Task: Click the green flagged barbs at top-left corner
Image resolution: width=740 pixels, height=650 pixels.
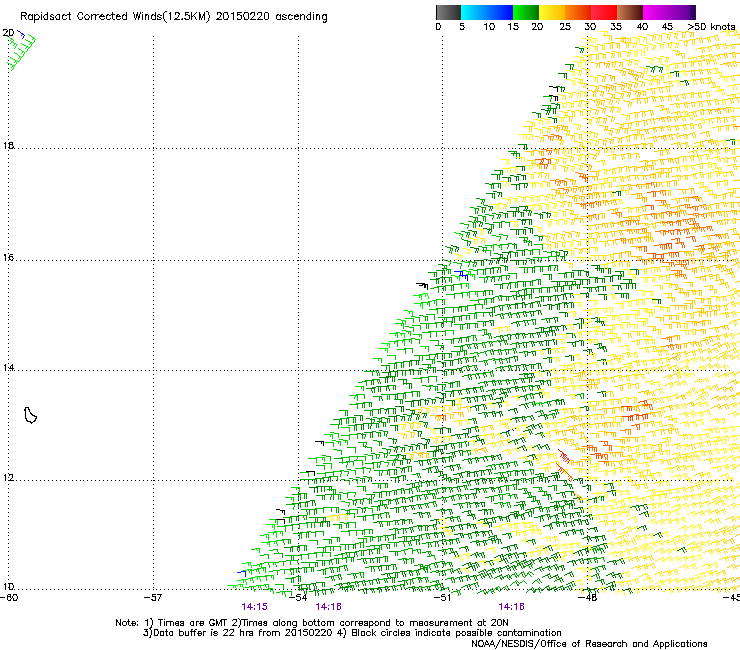Action: 21,51
